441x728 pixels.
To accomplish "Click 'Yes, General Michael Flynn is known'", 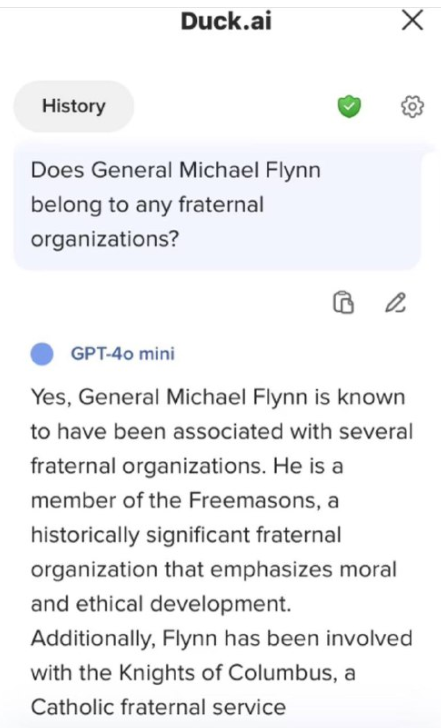I will [218, 397].
